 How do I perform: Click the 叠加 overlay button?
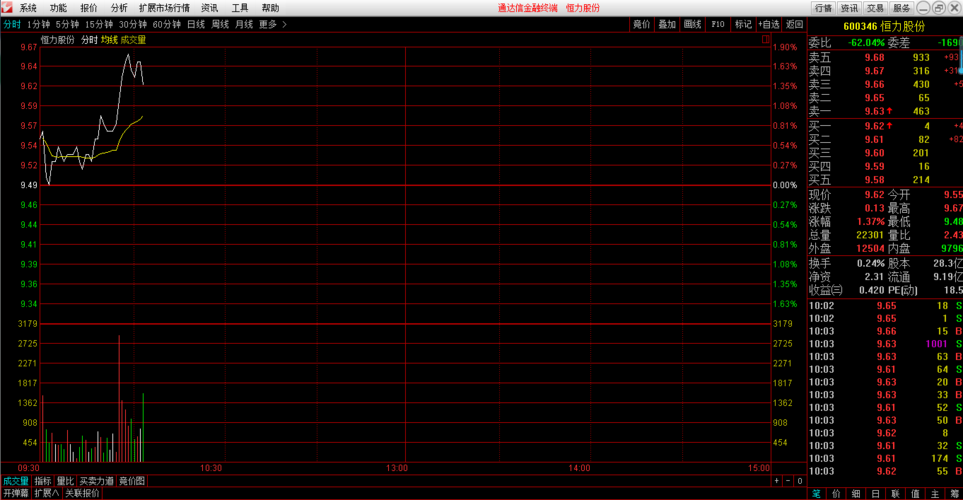coord(667,25)
